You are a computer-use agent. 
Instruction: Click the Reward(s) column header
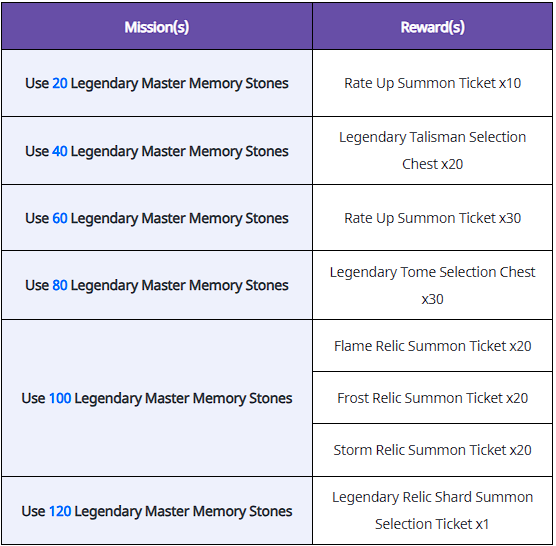point(432,27)
